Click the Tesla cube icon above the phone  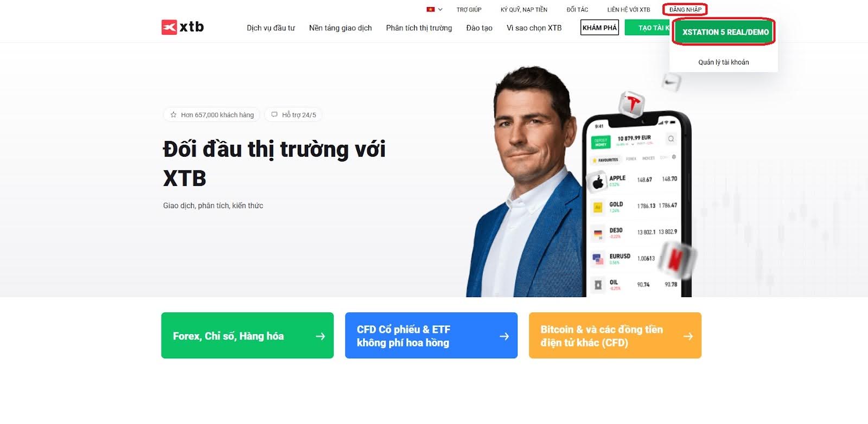tap(631, 104)
